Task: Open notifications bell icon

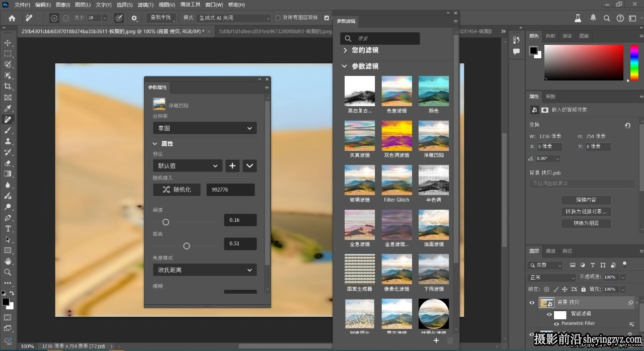Action: (x=593, y=18)
